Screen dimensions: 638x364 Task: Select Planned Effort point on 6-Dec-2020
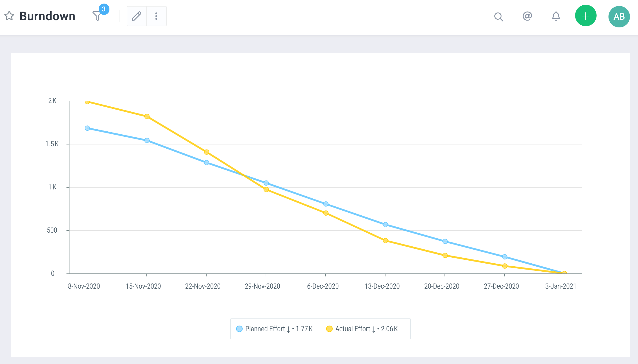click(326, 204)
